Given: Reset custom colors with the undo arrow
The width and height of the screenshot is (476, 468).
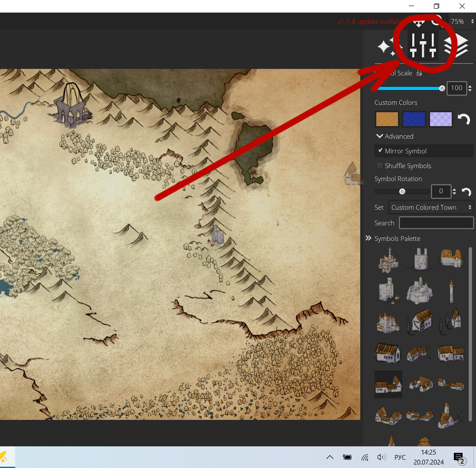Looking at the screenshot, I should click(x=463, y=119).
